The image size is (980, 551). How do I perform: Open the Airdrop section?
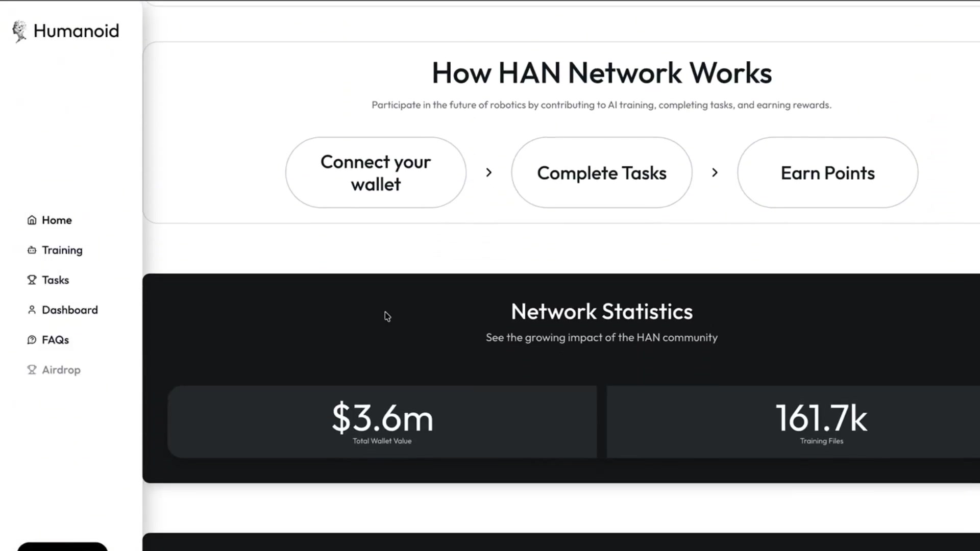tap(61, 369)
